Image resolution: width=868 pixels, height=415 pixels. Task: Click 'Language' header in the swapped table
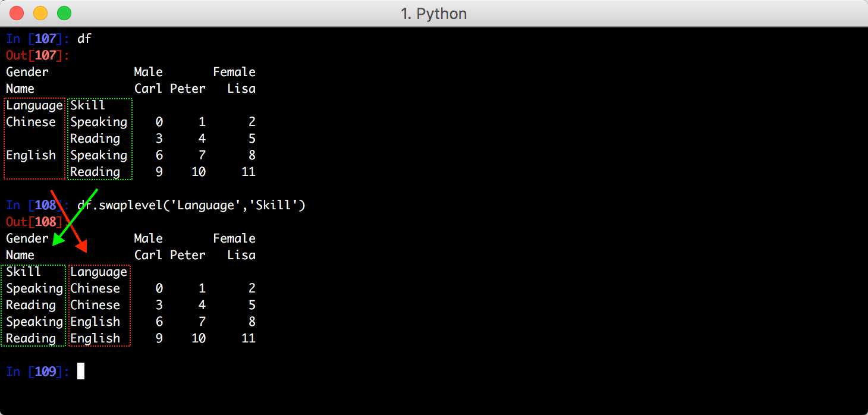click(99, 272)
